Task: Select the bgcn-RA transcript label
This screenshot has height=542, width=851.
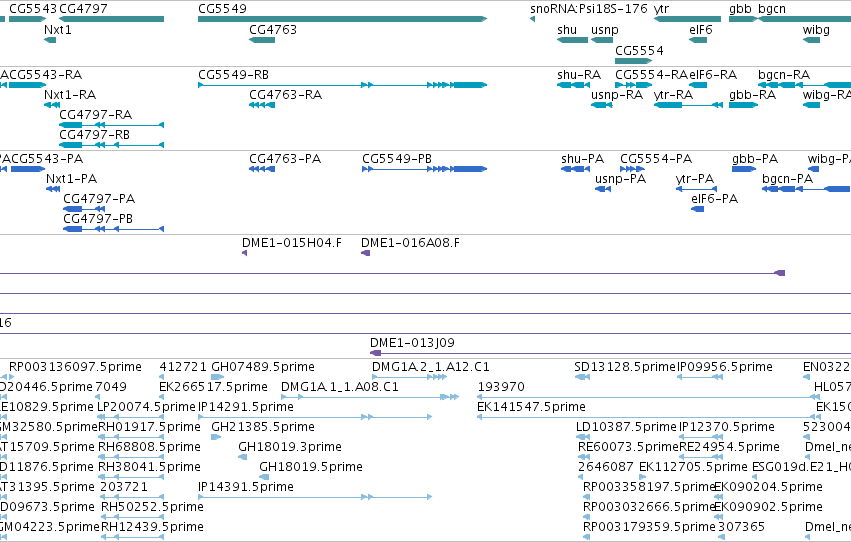Action: click(x=784, y=74)
